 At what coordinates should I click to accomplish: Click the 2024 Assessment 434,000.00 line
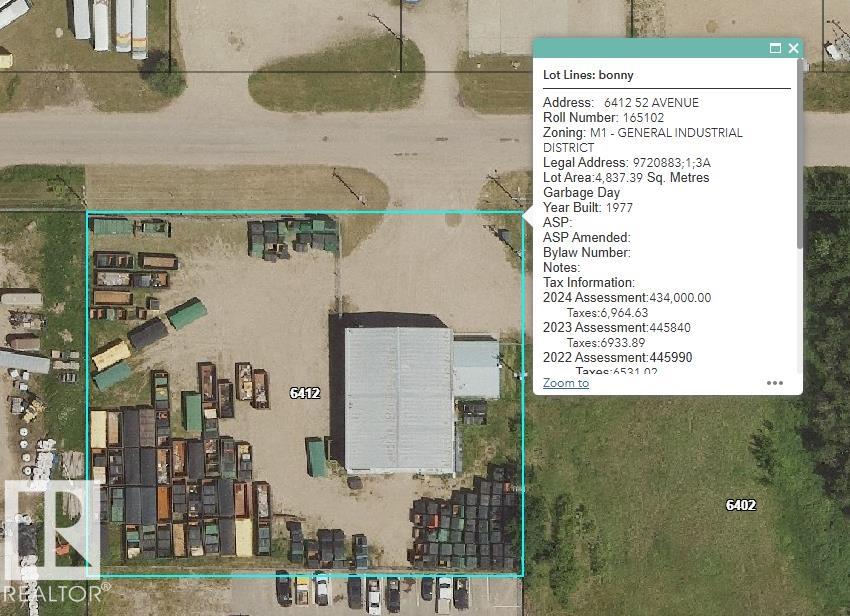[x=627, y=298]
